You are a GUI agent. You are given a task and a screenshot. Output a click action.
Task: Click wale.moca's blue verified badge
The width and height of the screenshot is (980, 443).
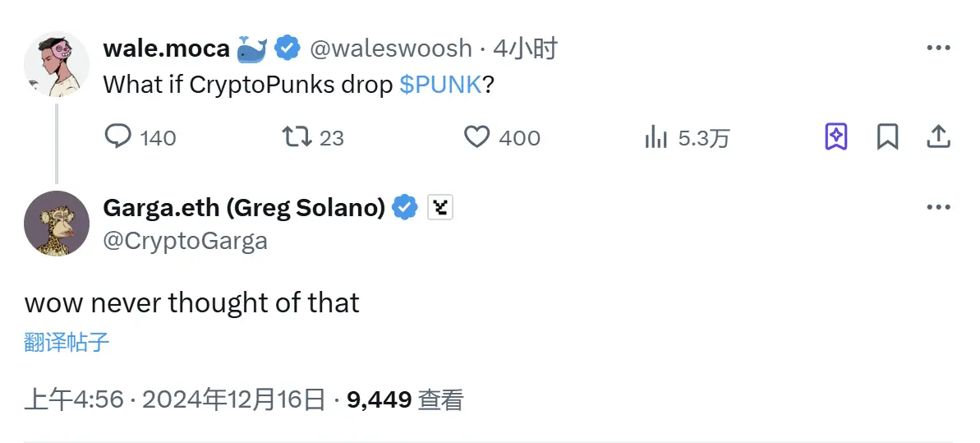[x=287, y=49]
